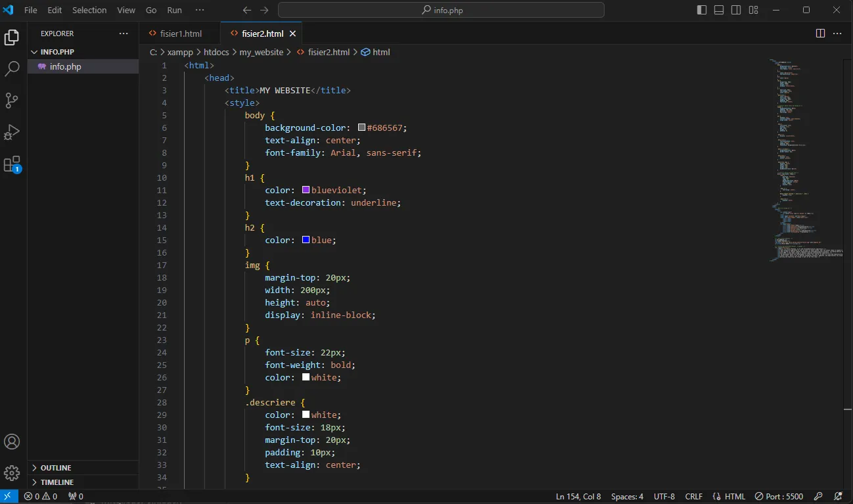The width and height of the screenshot is (853, 504).
Task: Open the Accounts menu icon
Action: coord(12,442)
